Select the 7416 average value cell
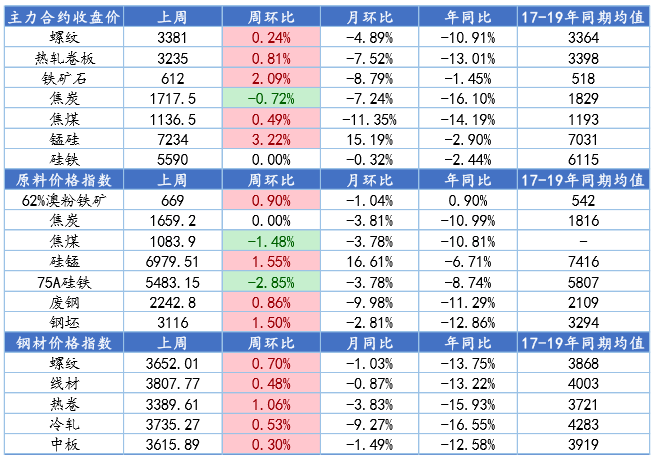Viewport: 655px width, 459px height. 583,262
